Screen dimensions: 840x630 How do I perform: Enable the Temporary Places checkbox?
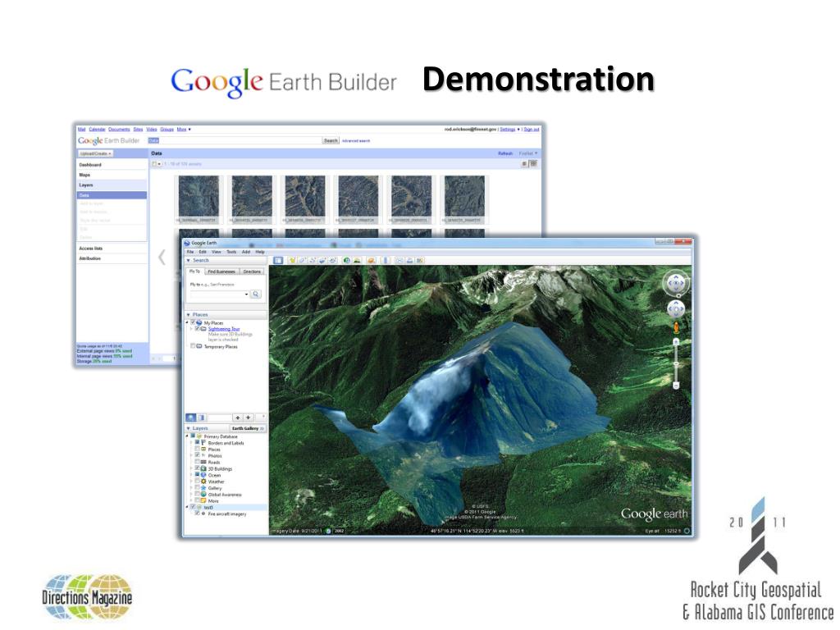pyautogui.click(x=193, y=346)
